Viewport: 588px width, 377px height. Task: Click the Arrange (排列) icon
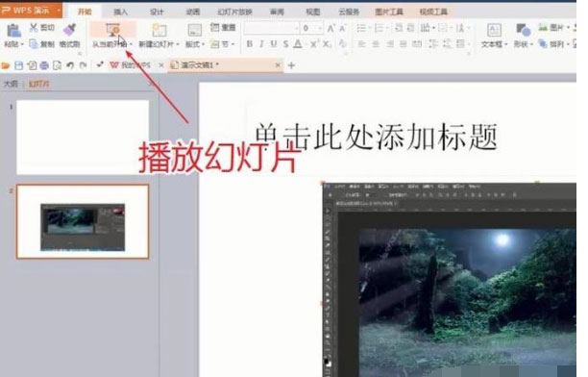543,44
